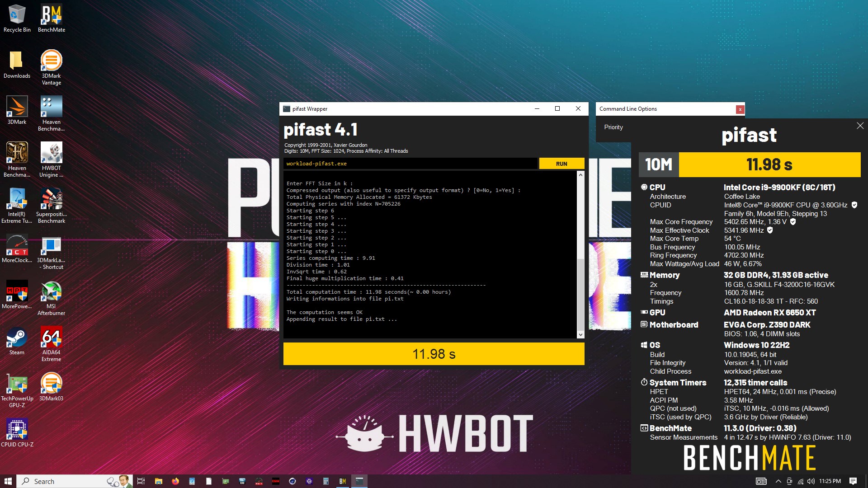868x488 pixels.
Task: Open MorePowerTool desktop icon
Action: click(17, 295)
